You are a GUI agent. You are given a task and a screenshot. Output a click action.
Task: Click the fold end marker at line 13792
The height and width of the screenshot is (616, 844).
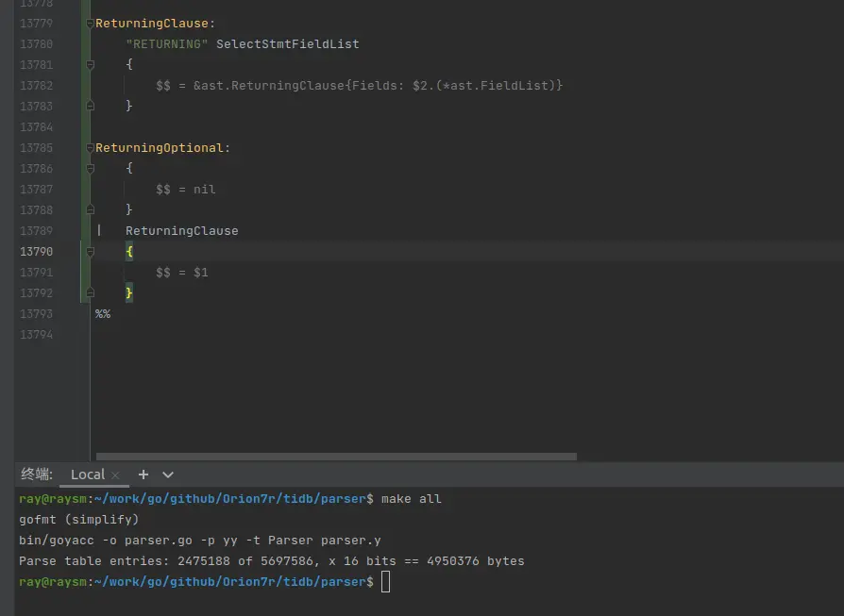pyautogui.click(x=91, y=293)
